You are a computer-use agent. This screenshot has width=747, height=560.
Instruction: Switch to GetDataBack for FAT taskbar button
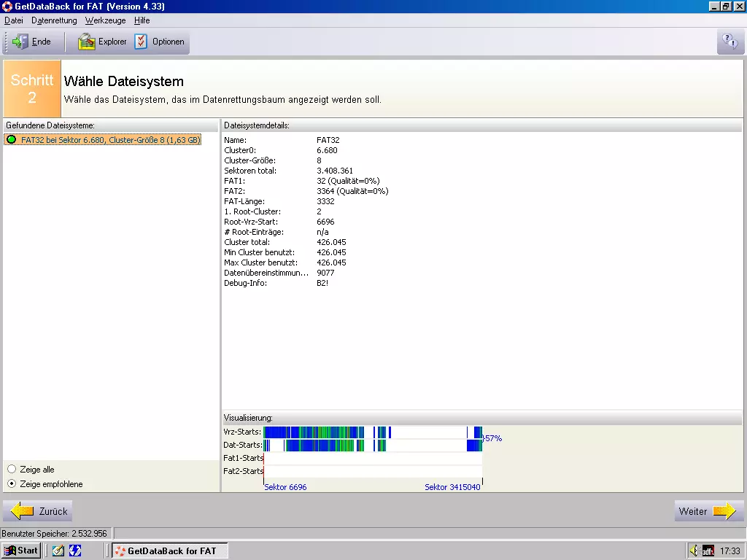coord(170,551)
